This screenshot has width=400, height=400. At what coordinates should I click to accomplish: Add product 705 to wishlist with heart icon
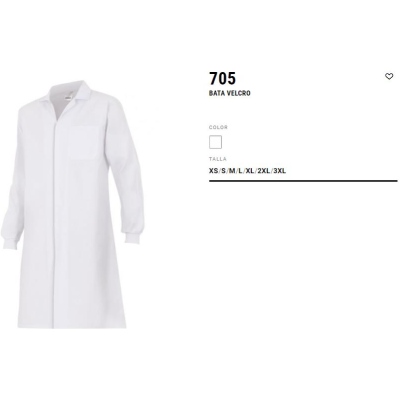click(x=389, y=76)
